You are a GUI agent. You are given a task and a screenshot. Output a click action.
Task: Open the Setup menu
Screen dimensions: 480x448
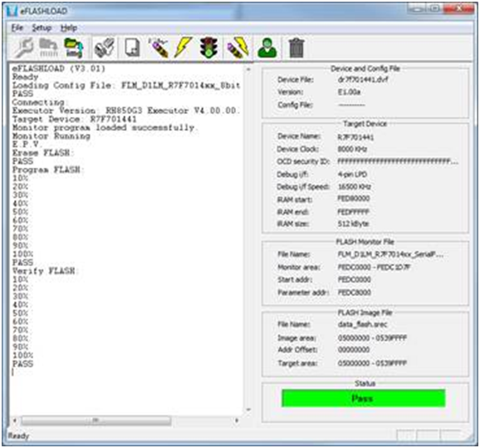pyautogui.click(x=42, y=28)
